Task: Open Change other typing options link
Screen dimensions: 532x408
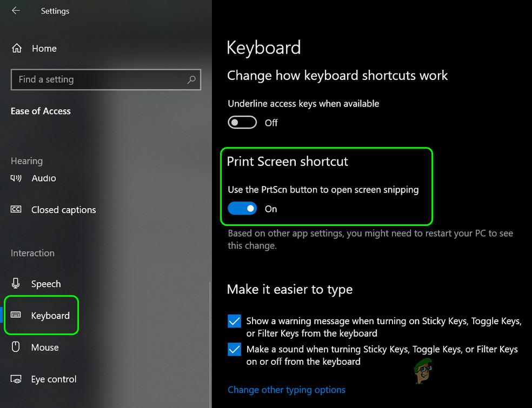Action: 287,390
